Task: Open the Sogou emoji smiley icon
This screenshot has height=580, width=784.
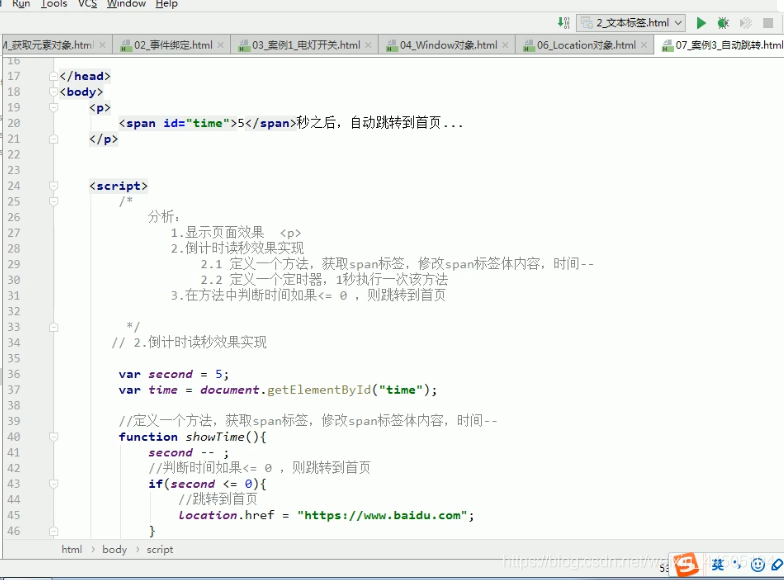Action: click(758, 564)
